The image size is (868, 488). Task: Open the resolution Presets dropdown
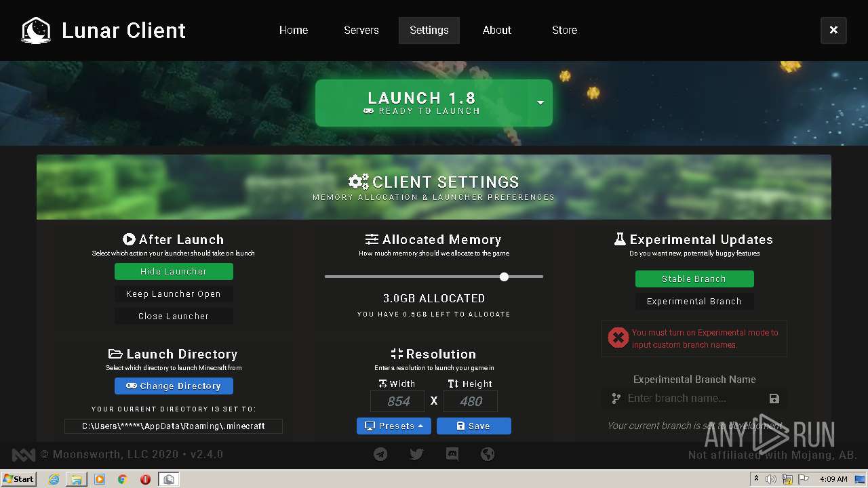[x=394, y=426]
